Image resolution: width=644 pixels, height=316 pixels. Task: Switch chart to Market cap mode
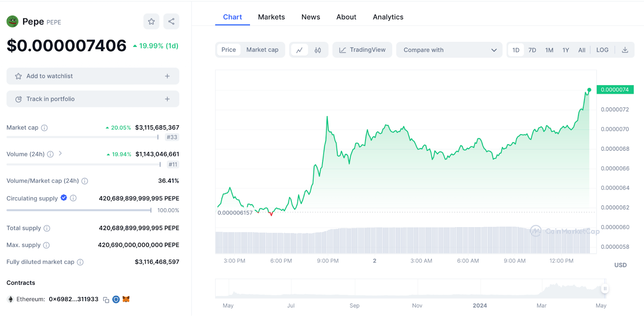pyautogui.click(x=262, y=50)
